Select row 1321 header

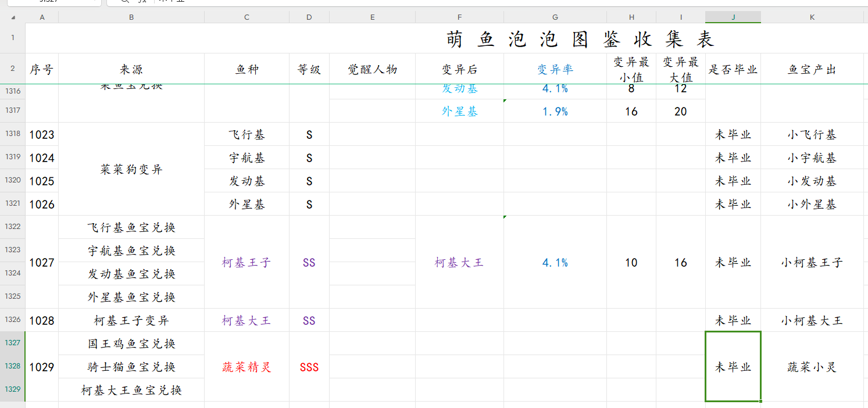[13, 203]
